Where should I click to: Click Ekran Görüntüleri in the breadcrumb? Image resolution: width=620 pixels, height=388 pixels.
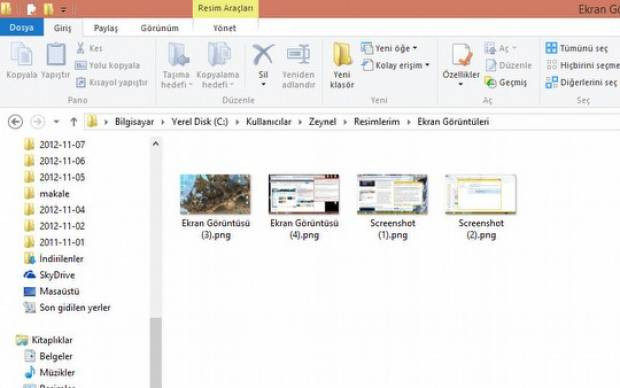tap(453, 122)
